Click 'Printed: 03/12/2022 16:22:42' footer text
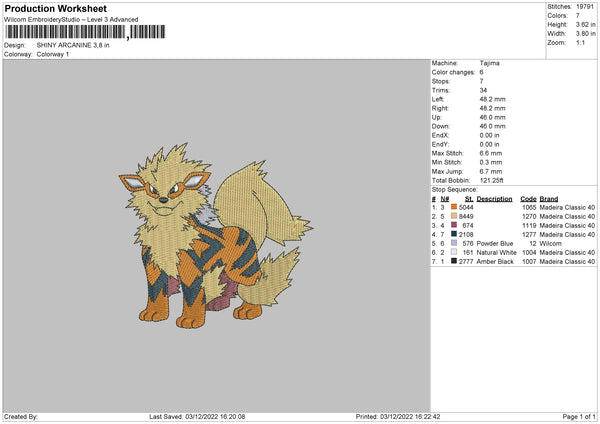 398,417
